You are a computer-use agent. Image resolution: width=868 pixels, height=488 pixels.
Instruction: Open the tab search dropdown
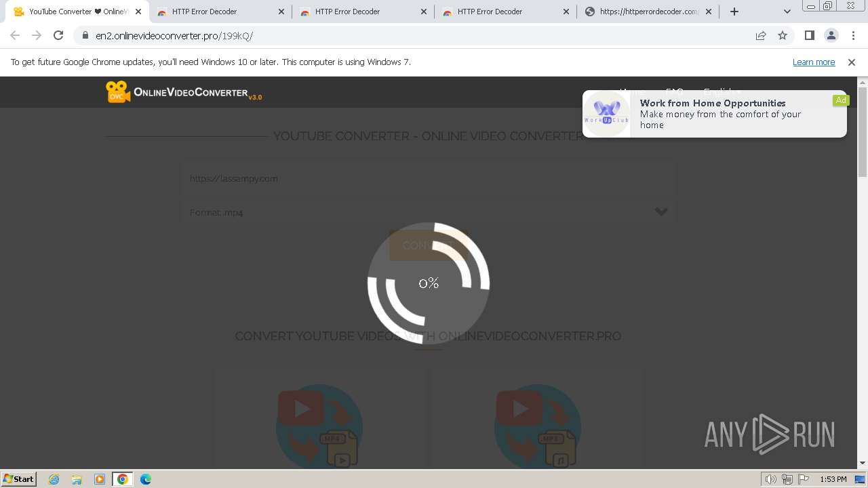(787, 12)
